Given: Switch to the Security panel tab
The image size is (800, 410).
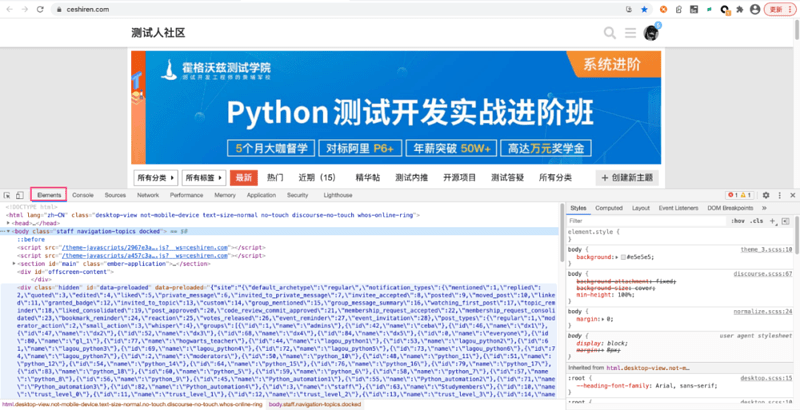Looking at the screenshot, I should click(297, 195).
